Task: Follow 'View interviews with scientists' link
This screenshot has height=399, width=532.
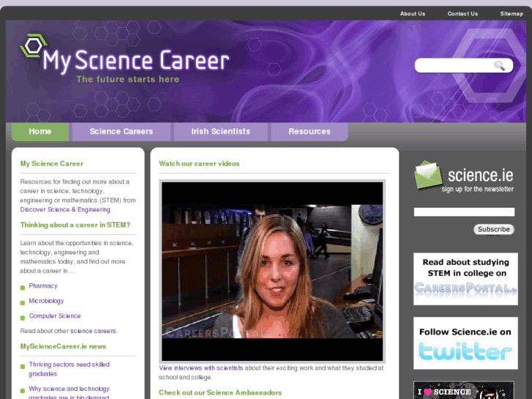Action: pos(201,368)
